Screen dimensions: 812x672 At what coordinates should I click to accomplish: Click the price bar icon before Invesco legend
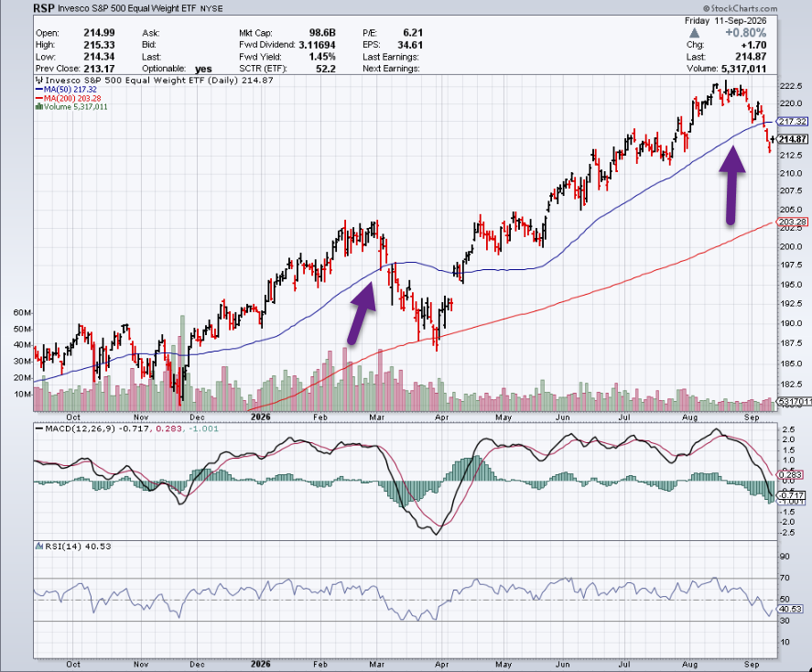tap(39, 81)
